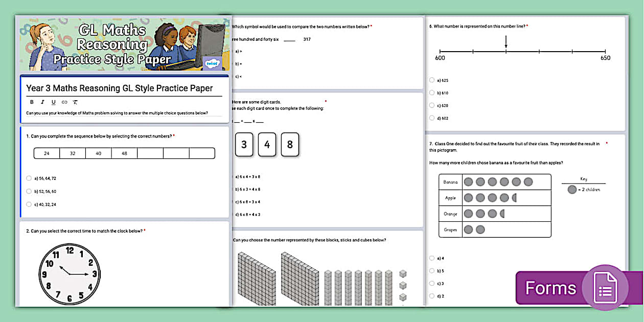This screenshot has width=644, height=322.
Task: Select answer b) 610 for question 6
Action: pyautogui.click(x=432, y=93)
